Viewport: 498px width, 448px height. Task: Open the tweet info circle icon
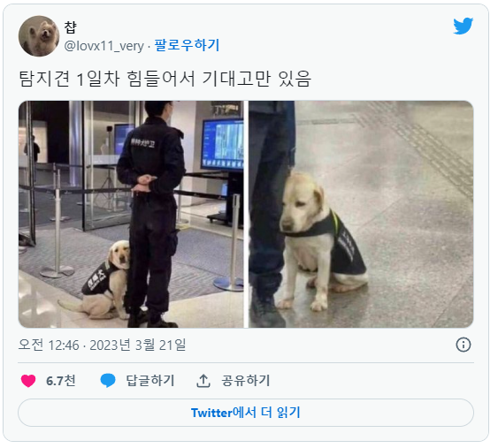464,345
